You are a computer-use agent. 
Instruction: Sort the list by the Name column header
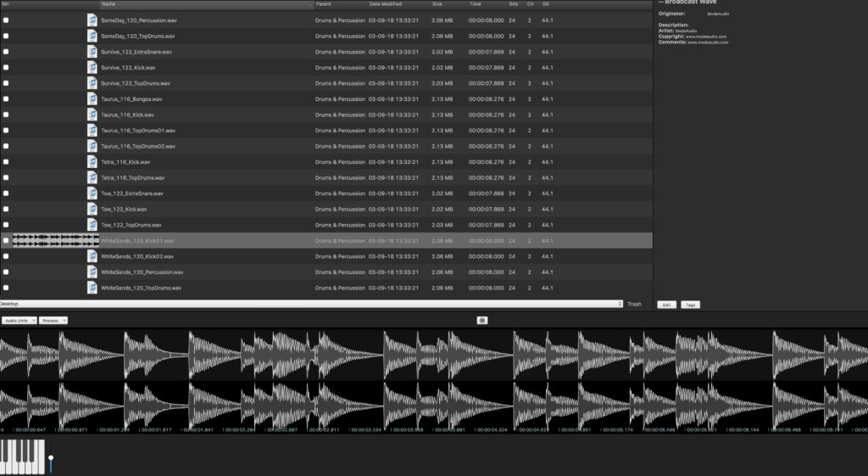click(x=207, y=4)
